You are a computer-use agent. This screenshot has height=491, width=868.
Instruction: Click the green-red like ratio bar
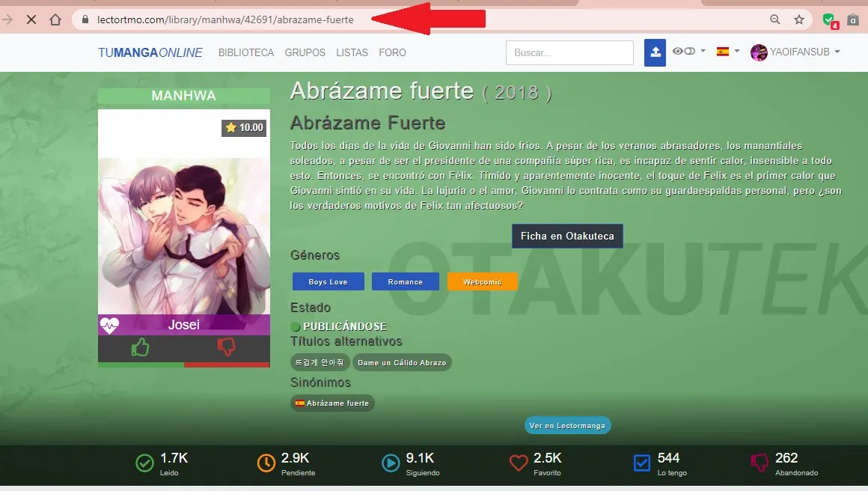(x=184, y=365)
